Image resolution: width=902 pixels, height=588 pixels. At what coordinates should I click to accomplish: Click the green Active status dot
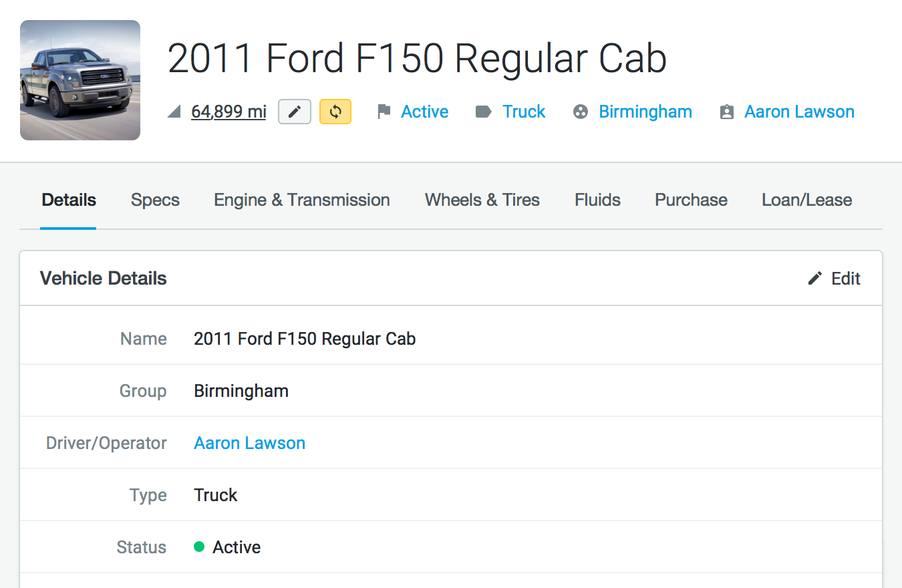click(x=199, y=547)
